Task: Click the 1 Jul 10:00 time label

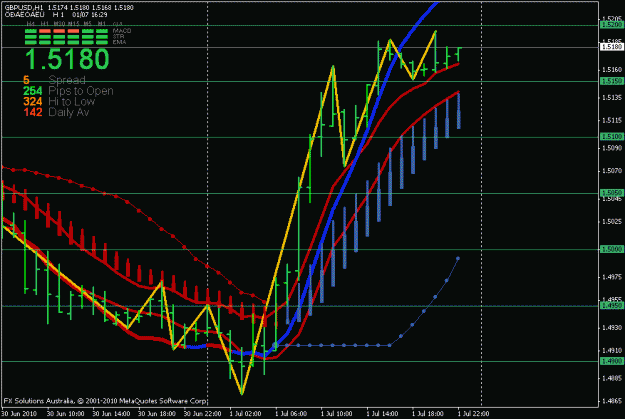Action: tap(336, 414)
